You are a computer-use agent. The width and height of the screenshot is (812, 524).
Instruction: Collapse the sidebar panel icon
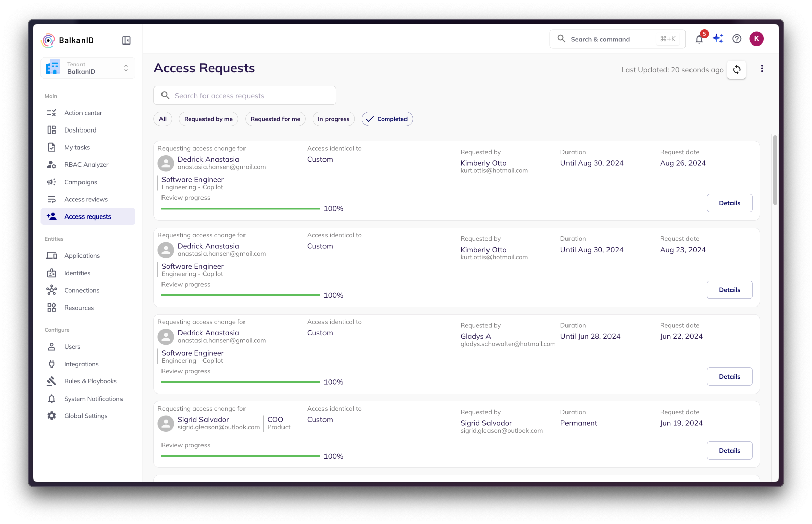[x=126, y=40]
